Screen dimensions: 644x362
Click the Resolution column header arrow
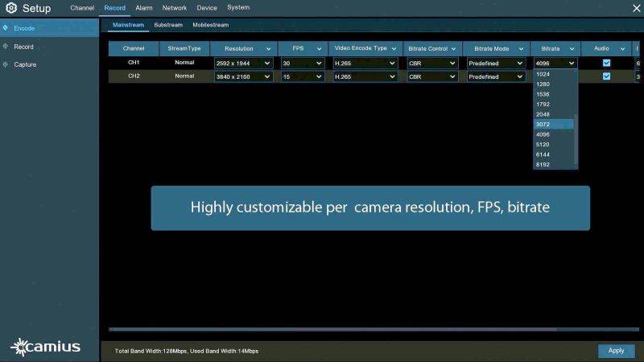tap(266, 49)
